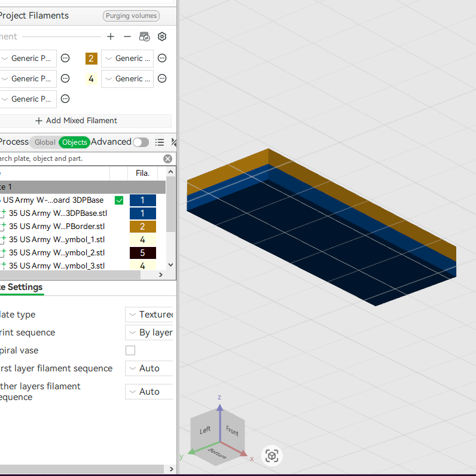Click the edit icon of third Generic P filament

(65, 99)
